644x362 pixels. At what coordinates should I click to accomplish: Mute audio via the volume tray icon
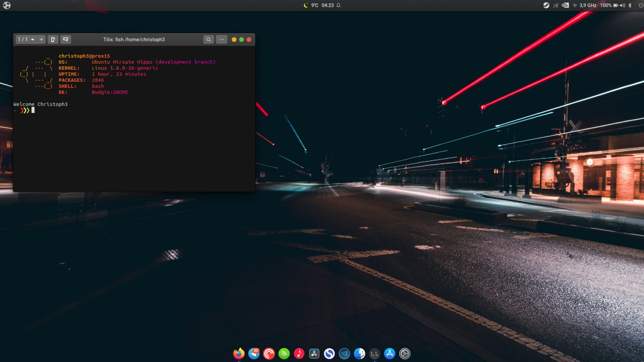(x=622, y=5)
